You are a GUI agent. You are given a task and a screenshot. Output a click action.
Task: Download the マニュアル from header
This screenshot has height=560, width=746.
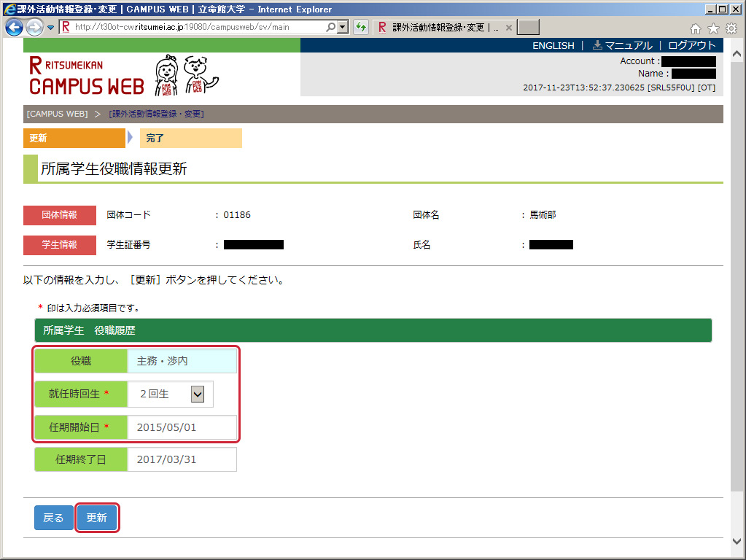click(622, 45)
